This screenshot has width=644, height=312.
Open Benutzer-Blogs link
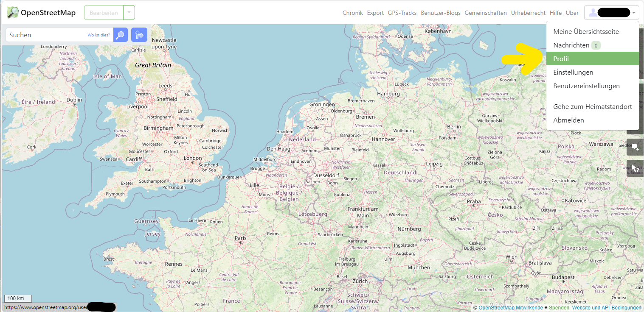click(441, 13)
